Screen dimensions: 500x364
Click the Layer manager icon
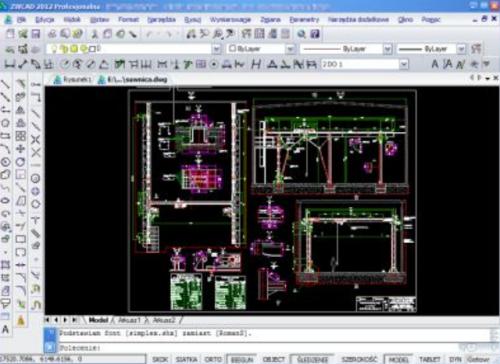click(x=23, y=49)
